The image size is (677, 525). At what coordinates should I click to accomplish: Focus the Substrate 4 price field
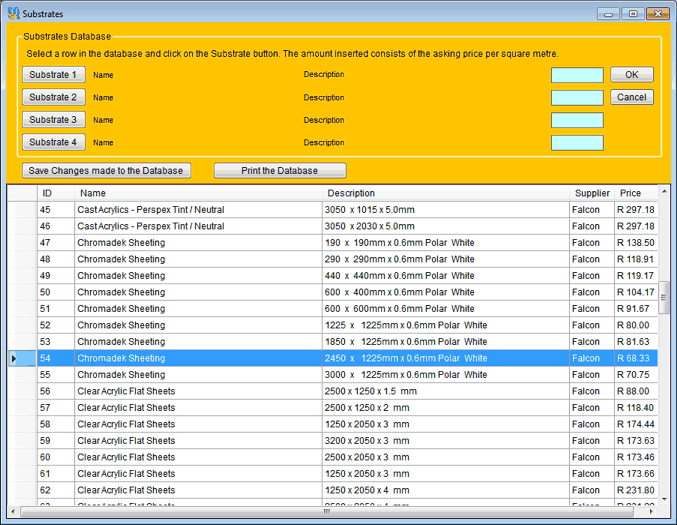point(577,142)
